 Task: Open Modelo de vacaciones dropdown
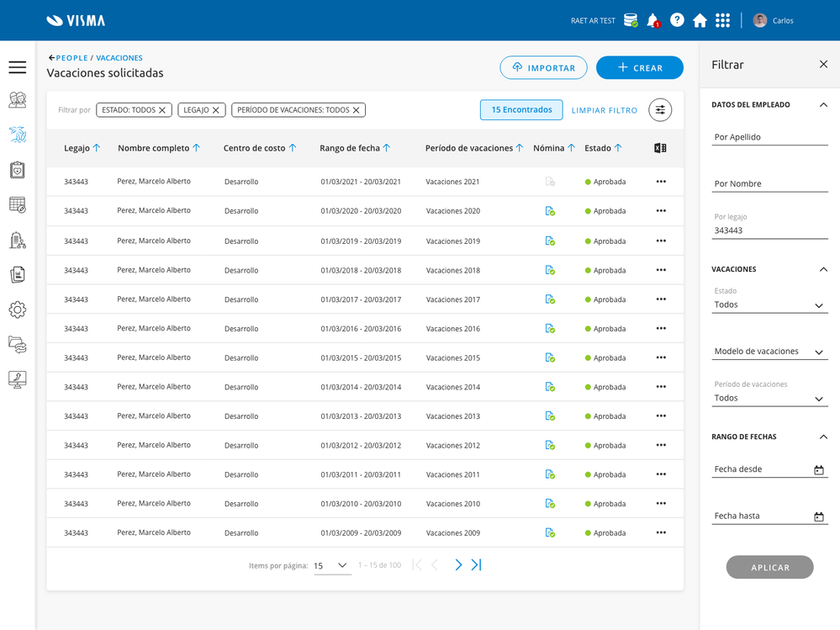[x=769, y=352]
